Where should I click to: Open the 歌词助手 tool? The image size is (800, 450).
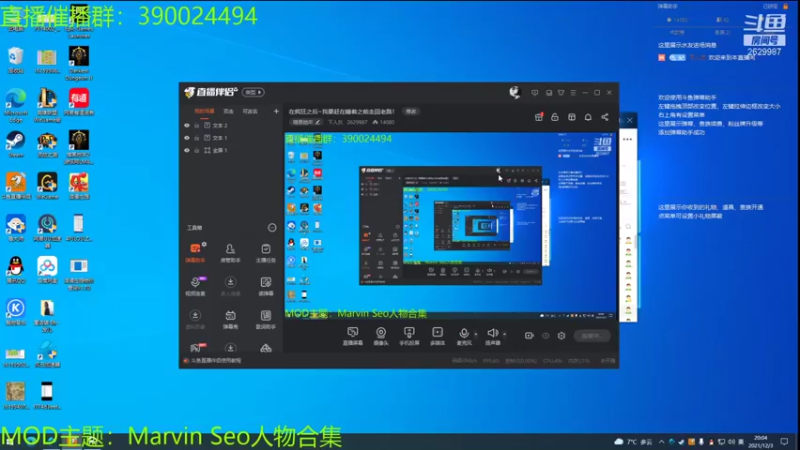pos(266,319)
